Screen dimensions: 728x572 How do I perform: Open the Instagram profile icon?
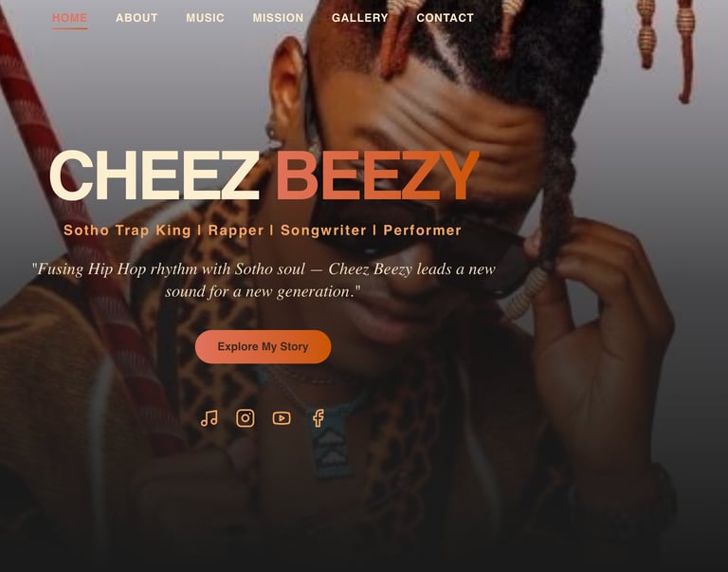[x=246, y=418]
